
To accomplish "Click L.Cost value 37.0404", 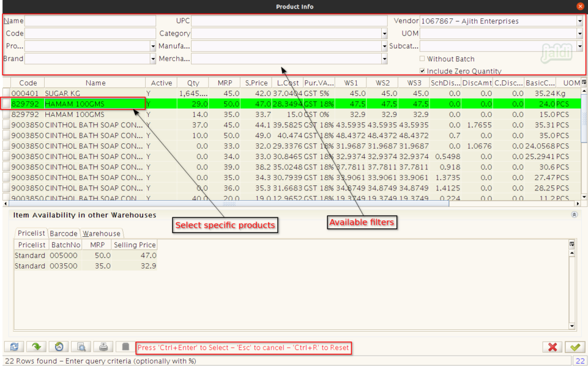I will [x=288, y=94].
